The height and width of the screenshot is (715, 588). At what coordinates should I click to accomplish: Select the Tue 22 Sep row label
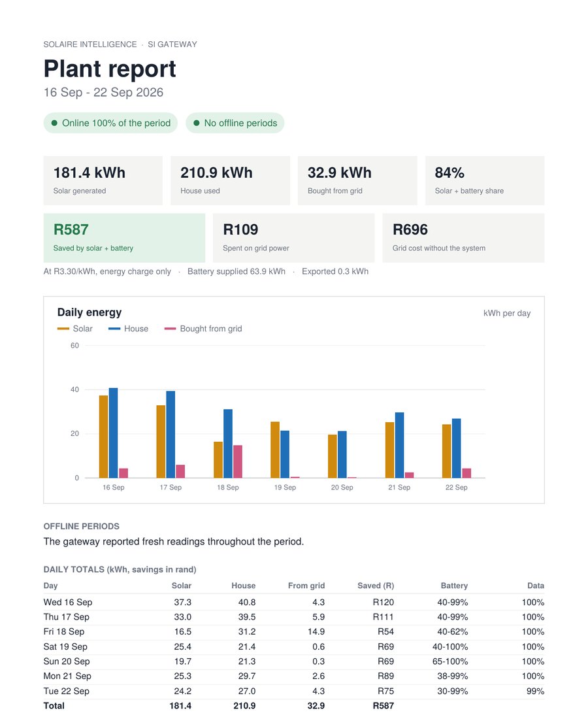tap(67, 691)
